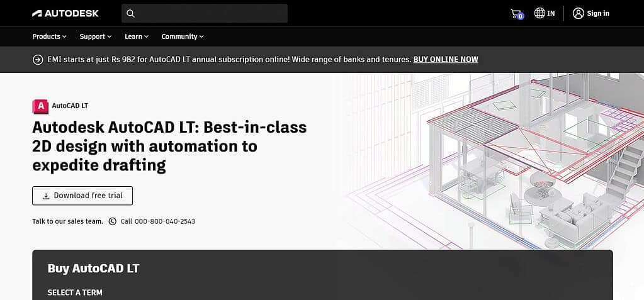Click the globe region icon
The height and width of the screenshot is (300, 644).
click(539, 13)
